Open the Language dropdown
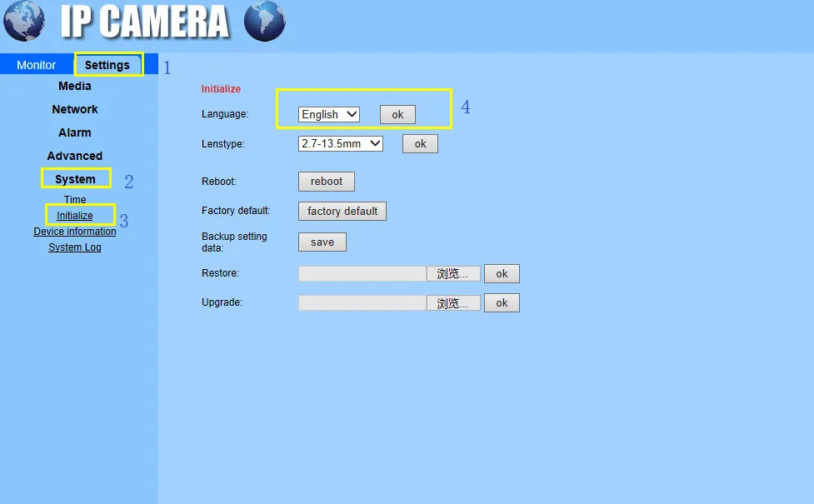The height and width of the screenshot is (504, 814). point(329,114)
